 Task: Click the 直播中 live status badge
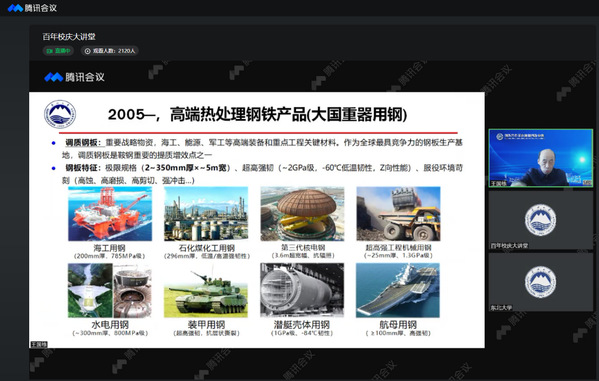click(58, 51)
